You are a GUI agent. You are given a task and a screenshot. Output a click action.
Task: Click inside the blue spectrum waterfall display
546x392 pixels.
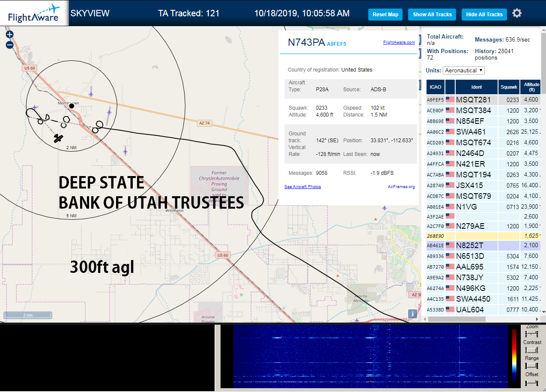[370, 356]
